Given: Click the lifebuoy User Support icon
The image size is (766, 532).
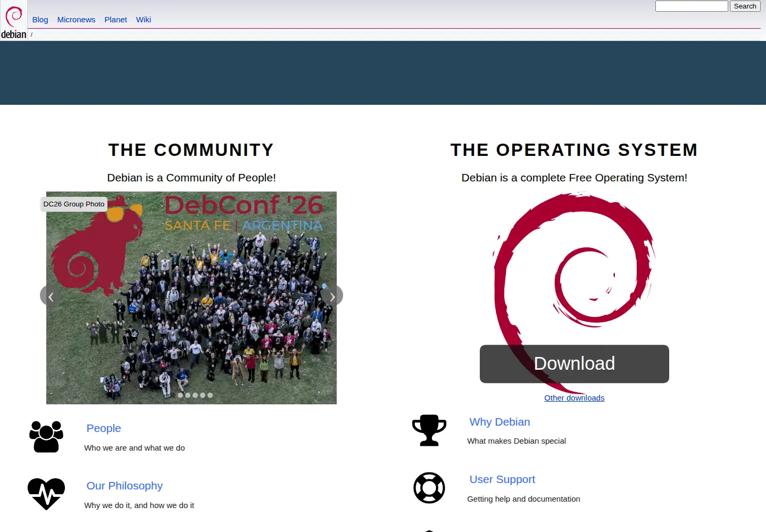Looking at the screenshot, I should 429,488.
